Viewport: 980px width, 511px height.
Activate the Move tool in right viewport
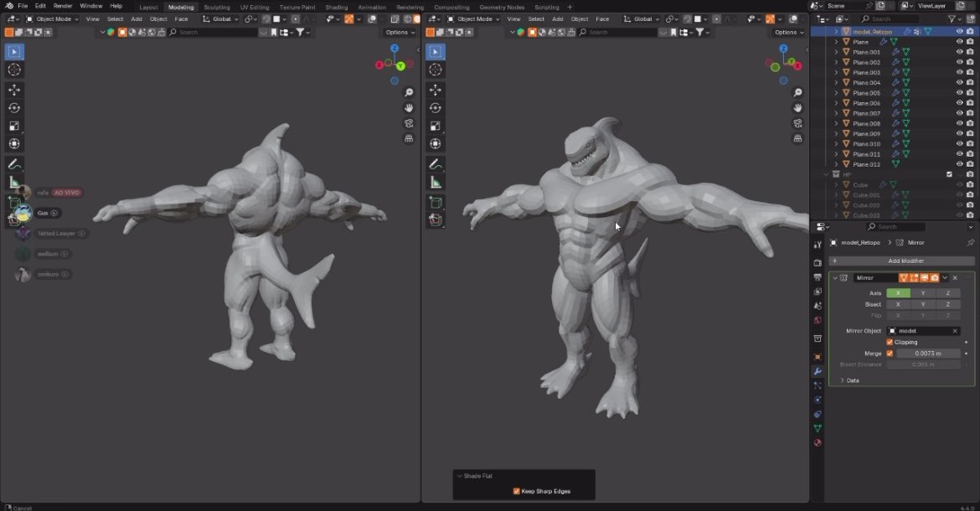coord(436,90)
